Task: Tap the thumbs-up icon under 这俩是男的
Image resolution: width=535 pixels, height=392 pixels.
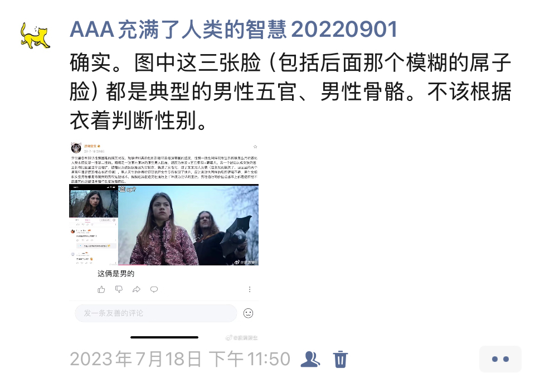Action: tap(101, 289)
